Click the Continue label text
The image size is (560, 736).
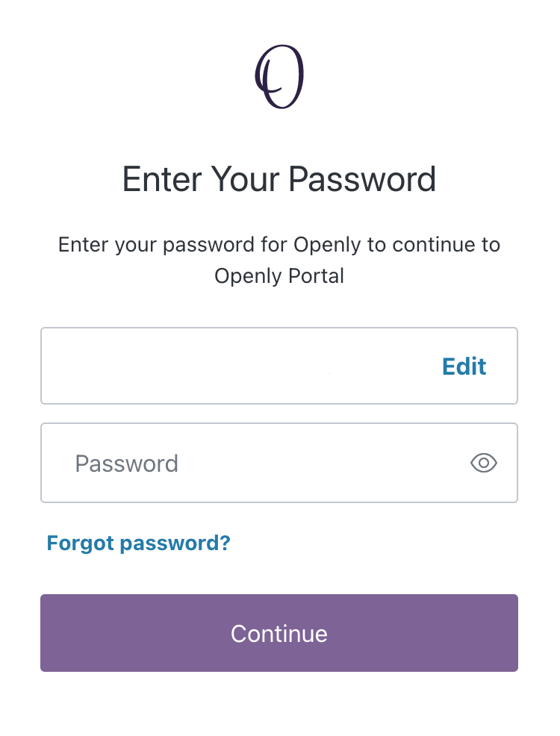[x=279, y=634]
